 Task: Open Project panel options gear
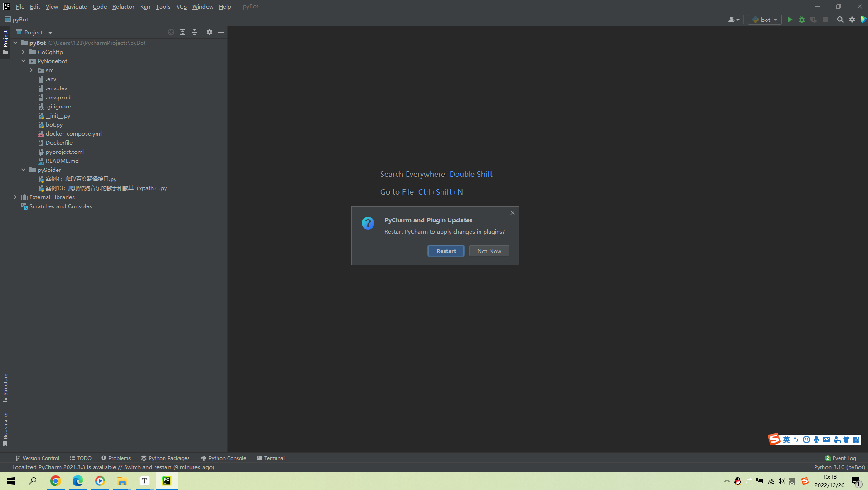[209, 32]
